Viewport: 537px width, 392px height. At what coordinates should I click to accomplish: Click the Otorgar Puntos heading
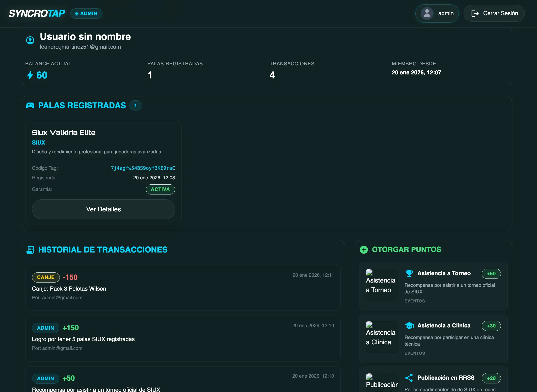[x=406, y=249]
